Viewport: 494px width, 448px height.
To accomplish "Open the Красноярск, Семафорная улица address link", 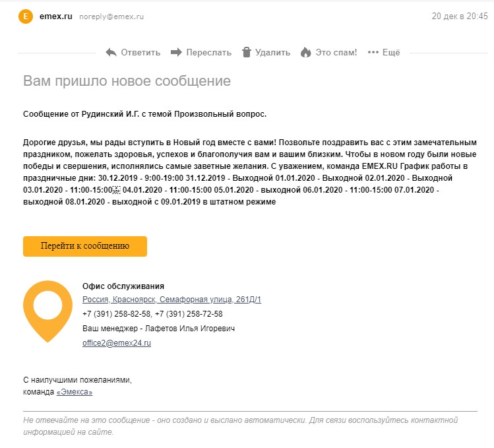I will point(171,299).
